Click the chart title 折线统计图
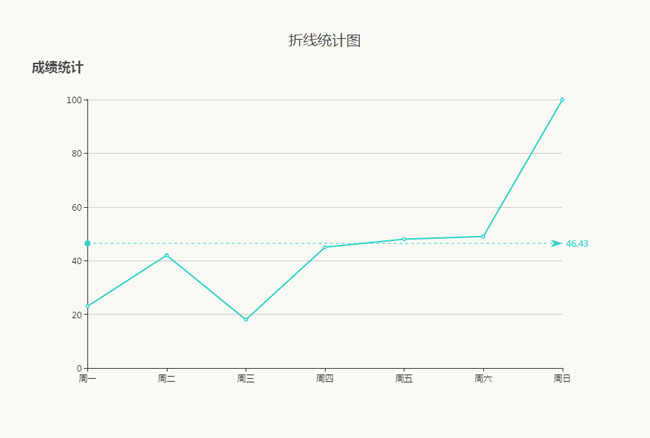The width and height of the screenshot is (650, 438). tap(324, 41)
